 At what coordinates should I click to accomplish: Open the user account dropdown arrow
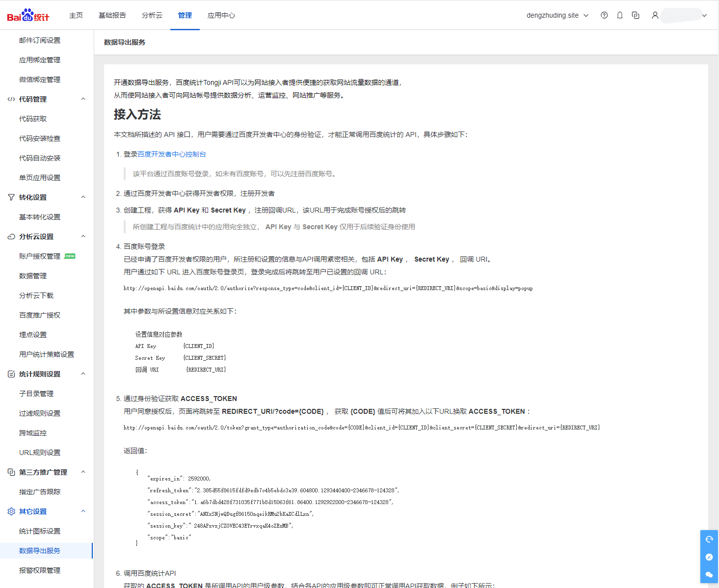tap(704, 15)
